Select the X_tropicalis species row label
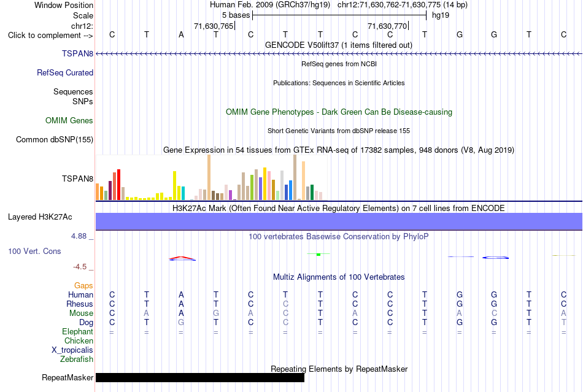The image size is (583, 392). [x=72, y=350]
